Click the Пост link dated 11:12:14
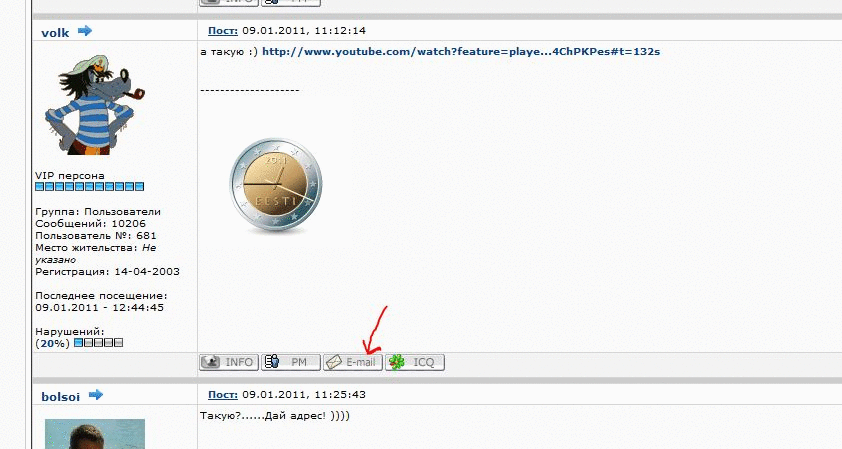 tap(223, 31)
